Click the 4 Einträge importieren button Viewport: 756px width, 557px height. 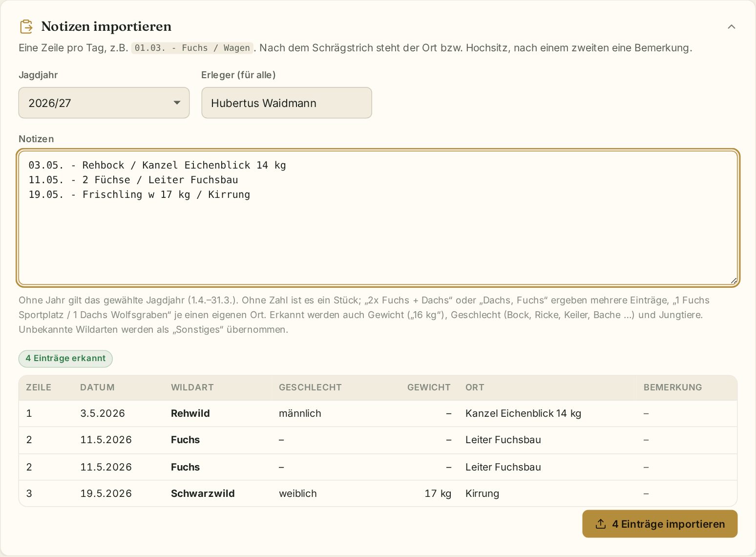pos(660,524)
